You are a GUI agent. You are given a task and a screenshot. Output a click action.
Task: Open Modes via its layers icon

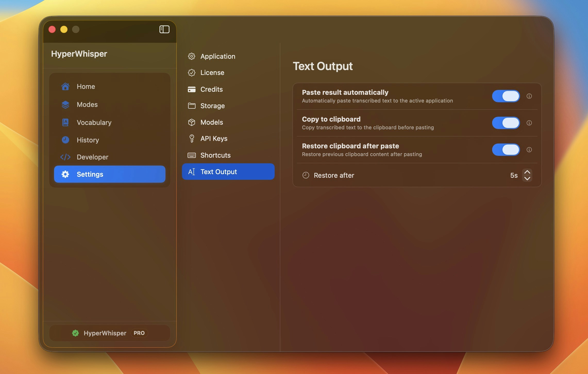click(65, 105)
